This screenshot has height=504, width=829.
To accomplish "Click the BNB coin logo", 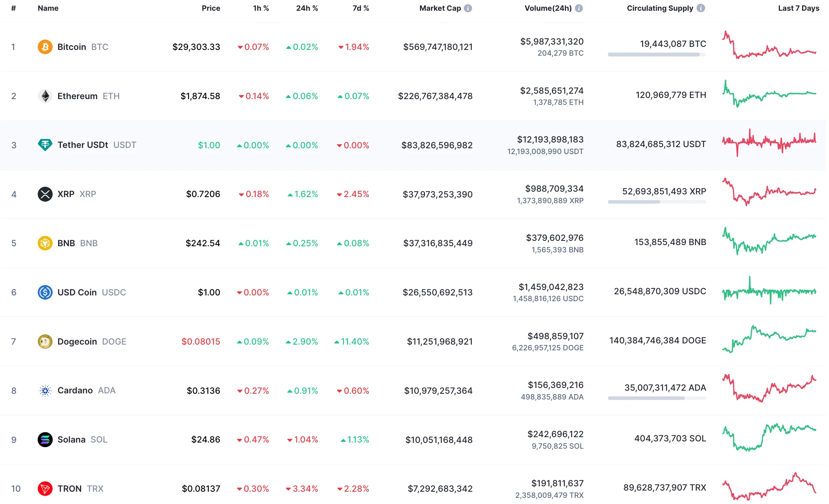I will (x=45, y=243).
